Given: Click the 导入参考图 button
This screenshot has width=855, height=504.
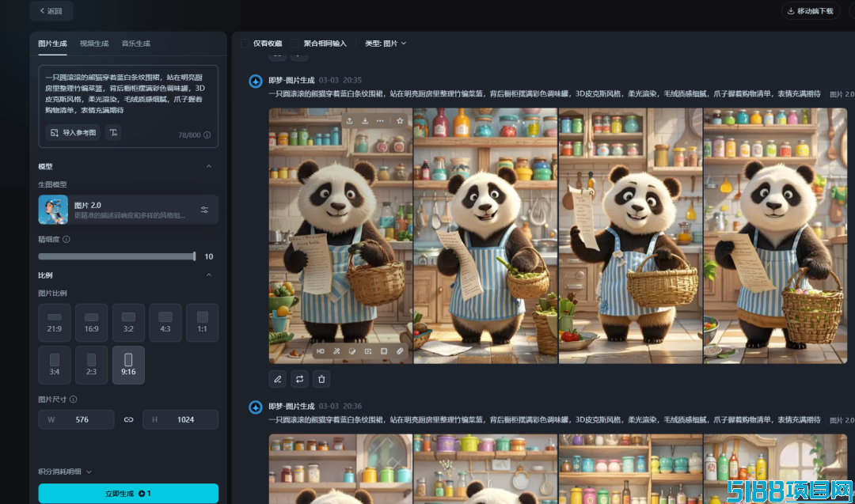Looking at the screenshot, I should (73, 132).
